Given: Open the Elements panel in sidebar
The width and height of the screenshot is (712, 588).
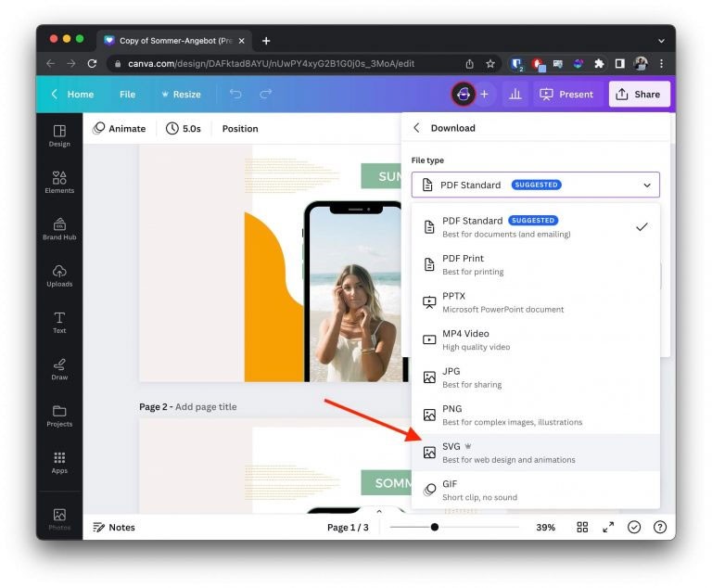Looking at the screenshot, I should tap(59, 182).
